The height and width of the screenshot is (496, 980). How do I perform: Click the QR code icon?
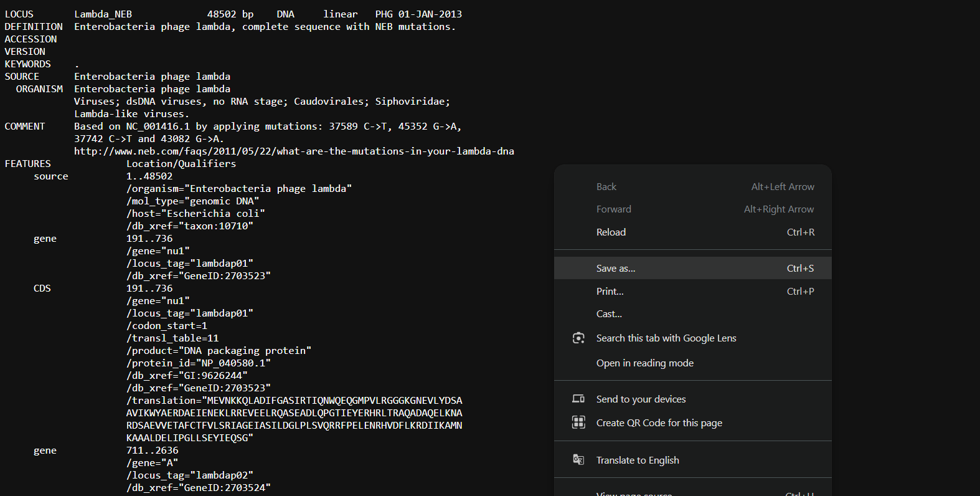(578, 423)
